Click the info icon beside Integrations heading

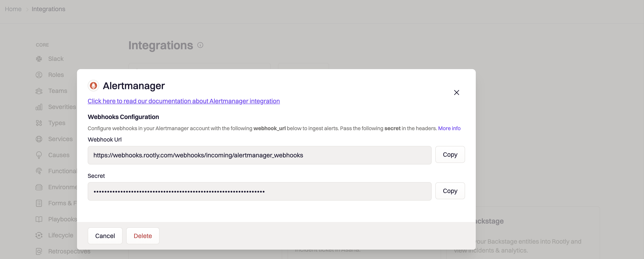pyautogui.click(x=200, y=45)
